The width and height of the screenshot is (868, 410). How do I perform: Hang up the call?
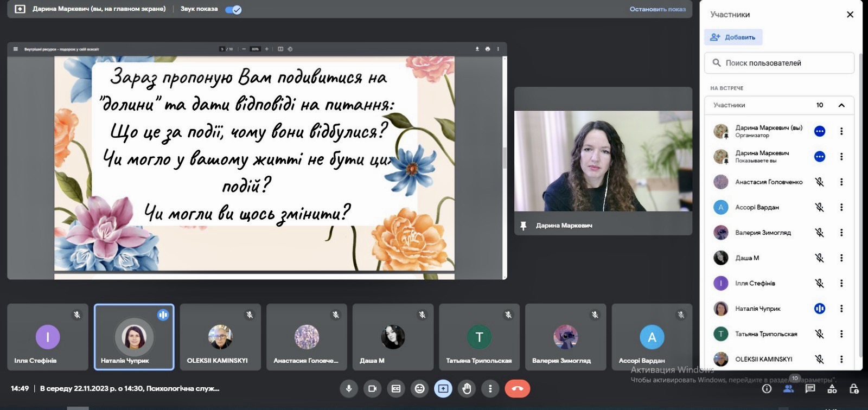pyautogui.click(x=517, y=389)
